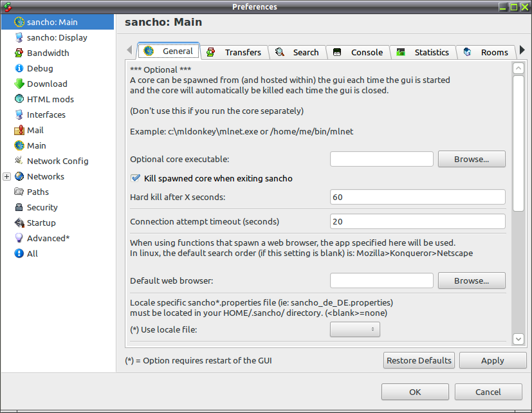Switch to the Search tab
Viewport: 532px width, 413px height.
click(x=297, y=52)
